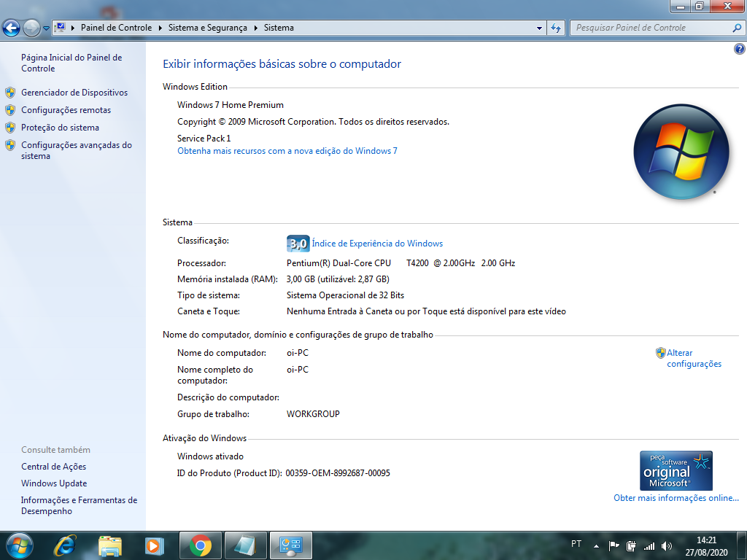Click the genuine Microsoft software badge
The width and height of the screenshot is (747, 560).
[x=676, y=470]
